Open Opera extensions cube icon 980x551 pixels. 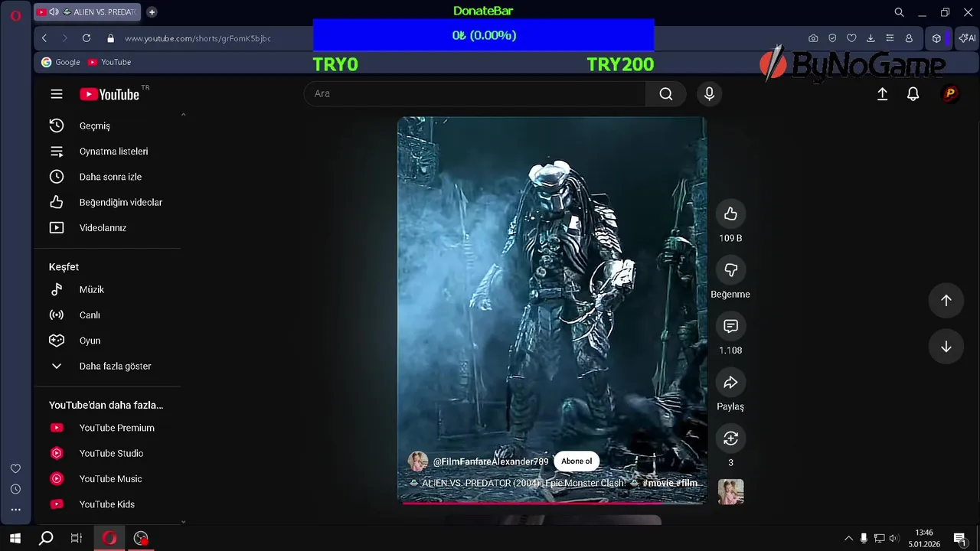tap(936, 38)
